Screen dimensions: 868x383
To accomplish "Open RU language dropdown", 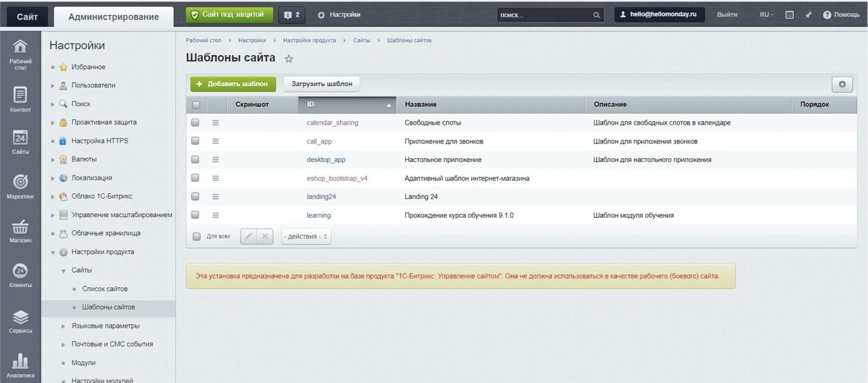I will pyautogui.click(x=766, y=15).
